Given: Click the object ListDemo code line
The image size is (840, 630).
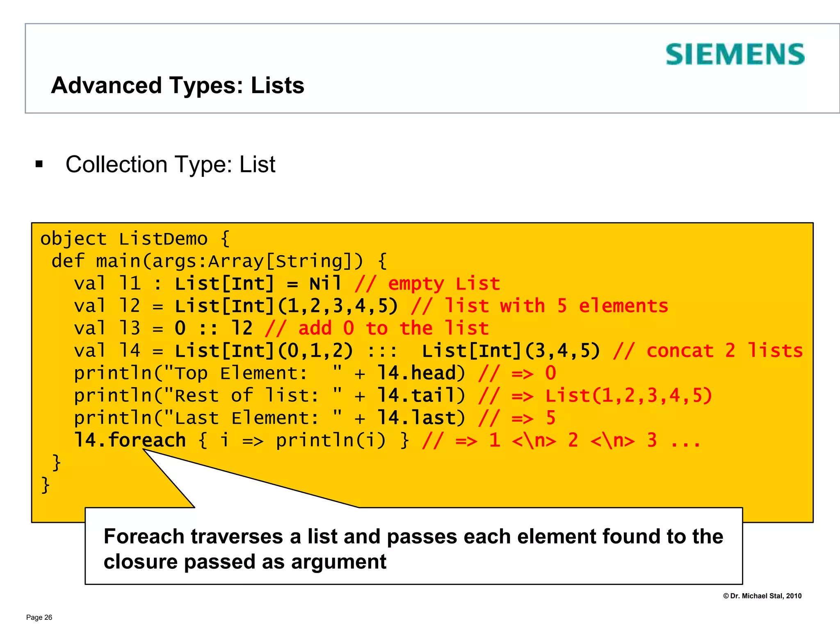Looking at the screenshot, I should (x=135, y=239).
